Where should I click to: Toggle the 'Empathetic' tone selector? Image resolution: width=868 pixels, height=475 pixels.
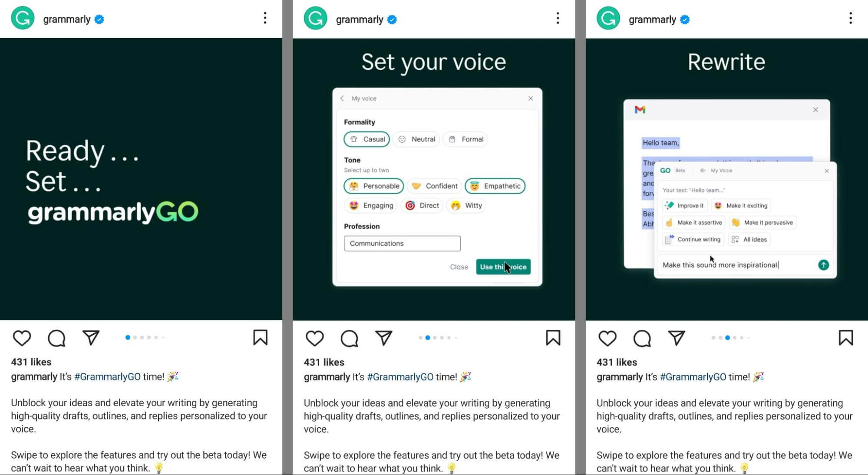pyautogui.click(x=496, y=185)
